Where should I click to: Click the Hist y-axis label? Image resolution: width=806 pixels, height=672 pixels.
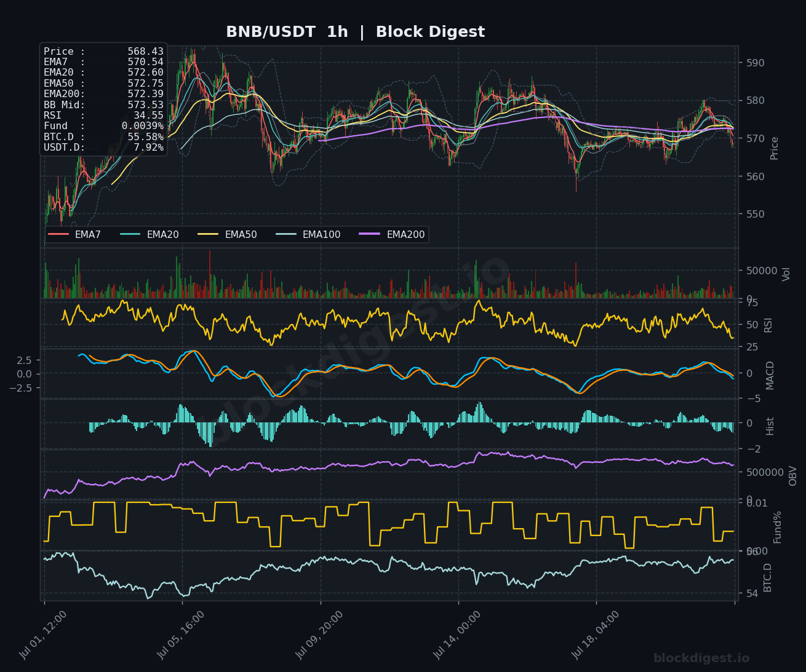[x=770, y=426]
